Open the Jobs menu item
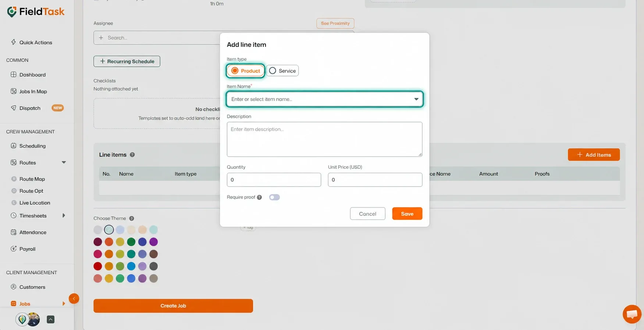This screenshot has width=644, height=330. 25,304
